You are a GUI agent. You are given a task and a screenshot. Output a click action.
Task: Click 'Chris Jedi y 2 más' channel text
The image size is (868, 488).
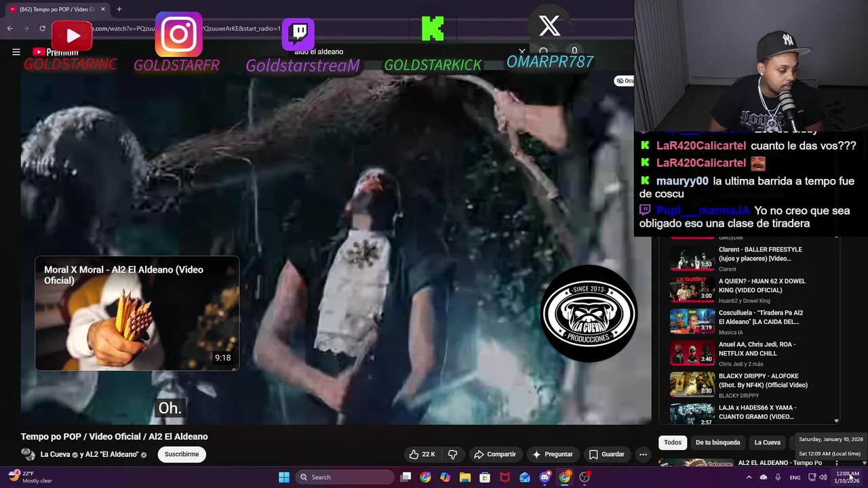(x=741, y=364)
